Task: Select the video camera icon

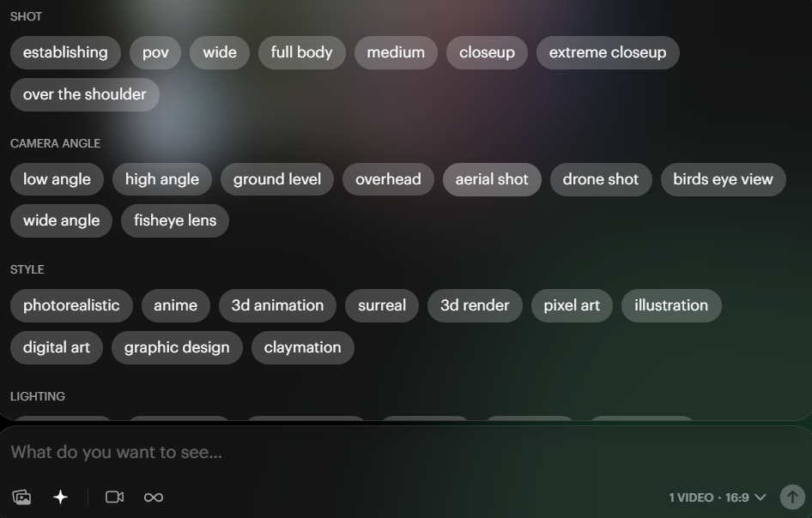Action: click(x=114, y=497)
